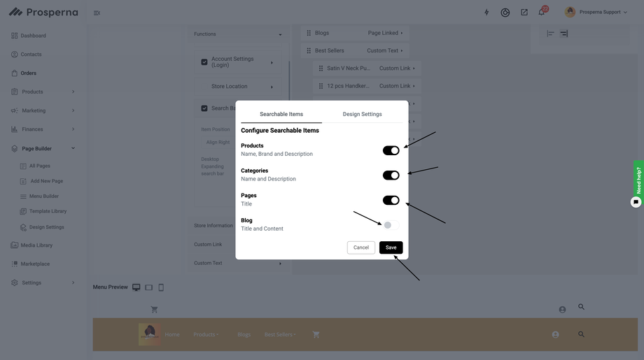Toggle Pages searchable switch
Viewport: 644px width, 360px height.
(391, 200)
